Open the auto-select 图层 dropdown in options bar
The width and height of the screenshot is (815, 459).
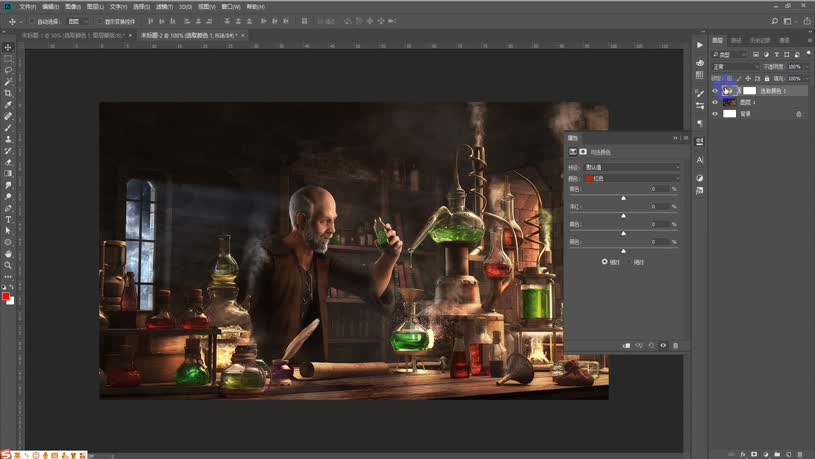[78, 21]
